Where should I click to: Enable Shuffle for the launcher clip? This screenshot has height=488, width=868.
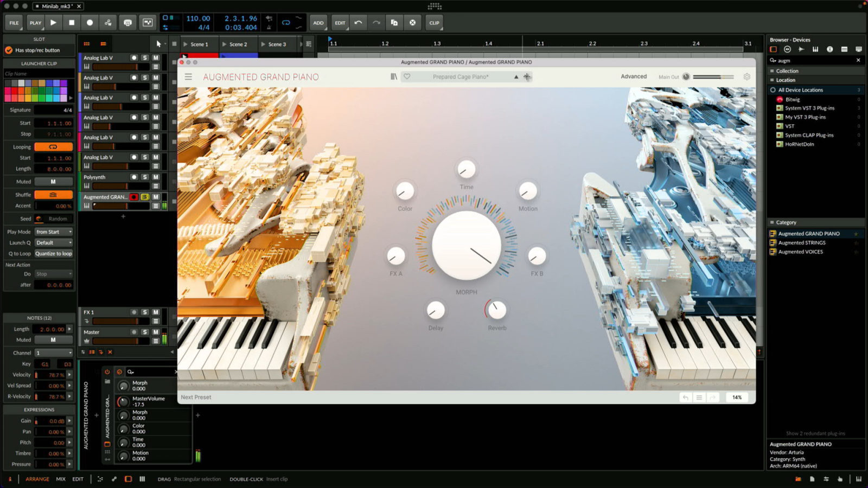coord(53,195)
